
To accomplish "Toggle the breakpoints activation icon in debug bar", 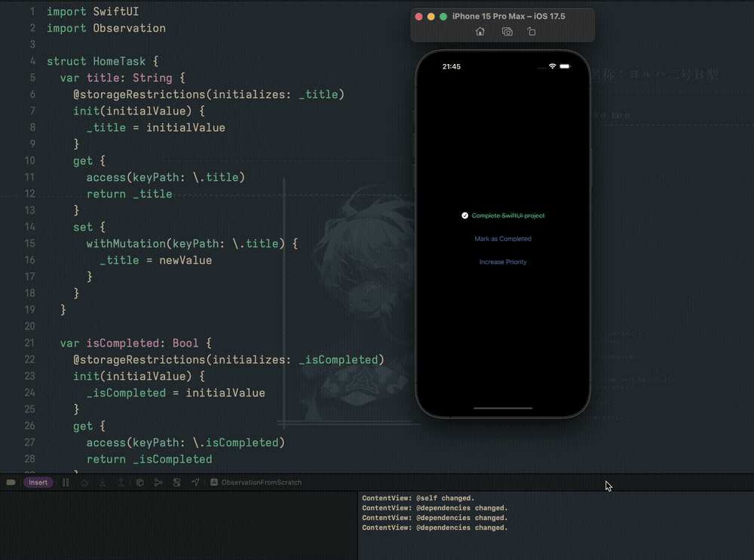I will (x=11, y=482).
